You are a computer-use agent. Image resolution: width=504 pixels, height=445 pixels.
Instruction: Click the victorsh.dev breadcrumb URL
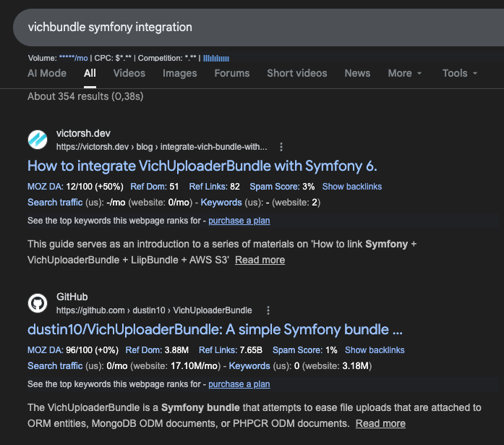[162, 147]
